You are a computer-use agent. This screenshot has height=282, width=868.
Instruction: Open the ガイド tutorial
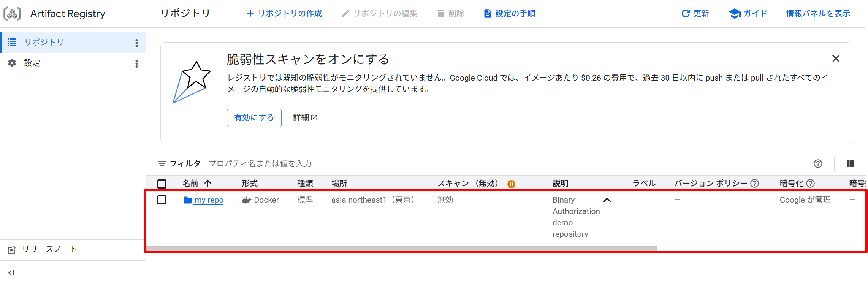coord(748,14)
